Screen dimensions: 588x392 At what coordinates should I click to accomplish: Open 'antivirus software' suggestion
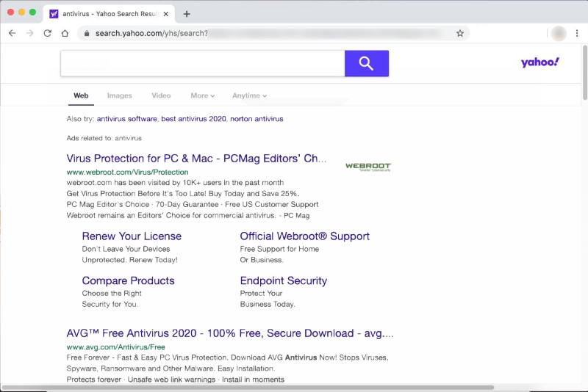126,119
